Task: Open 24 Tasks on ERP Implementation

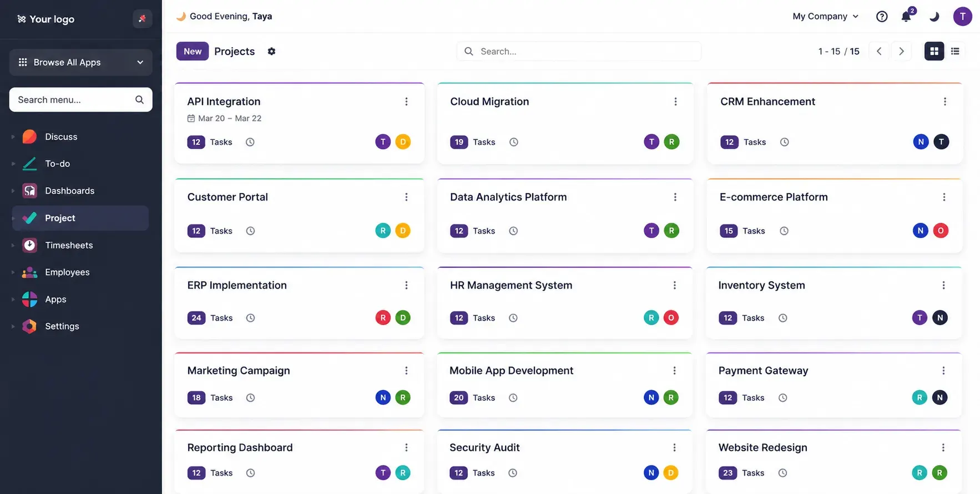Action: (210, 318)
